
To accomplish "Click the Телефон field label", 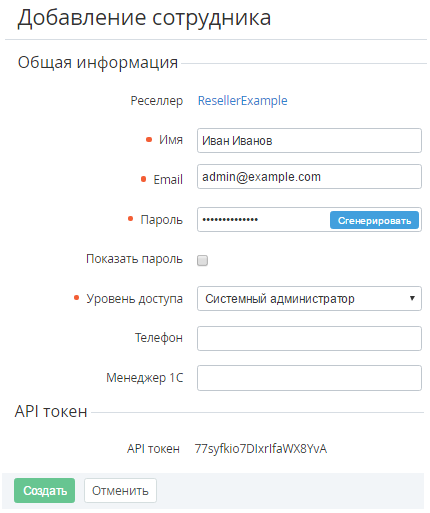I will (x=159, y=338).
